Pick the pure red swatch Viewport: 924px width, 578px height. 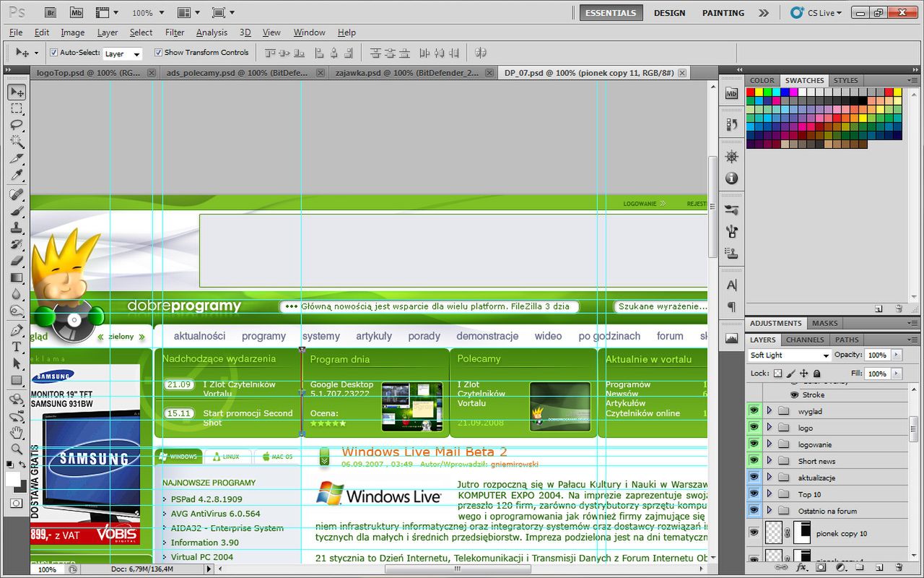pyautogui.click(x=751, y=92)
